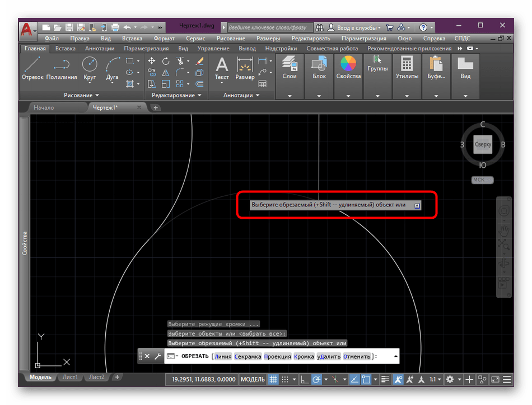
Task: Select the Полилиния (Polyline) tool
Action: (x=62, y=67)
